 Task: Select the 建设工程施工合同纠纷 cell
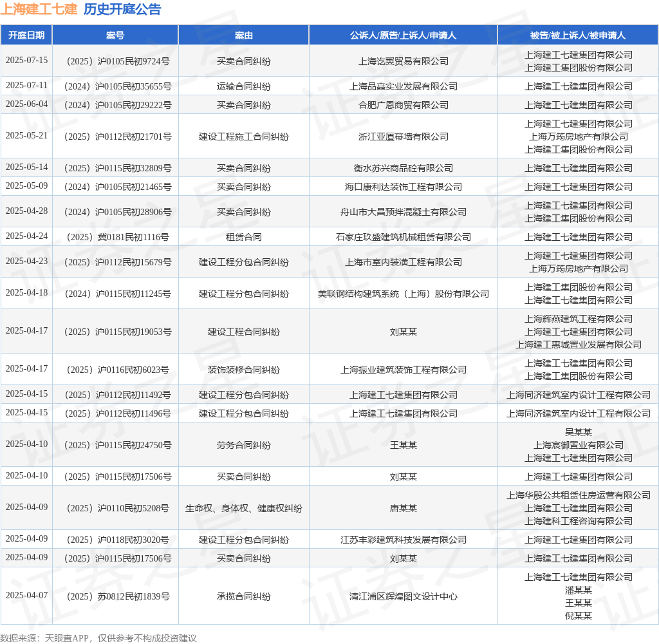[244, 137]
